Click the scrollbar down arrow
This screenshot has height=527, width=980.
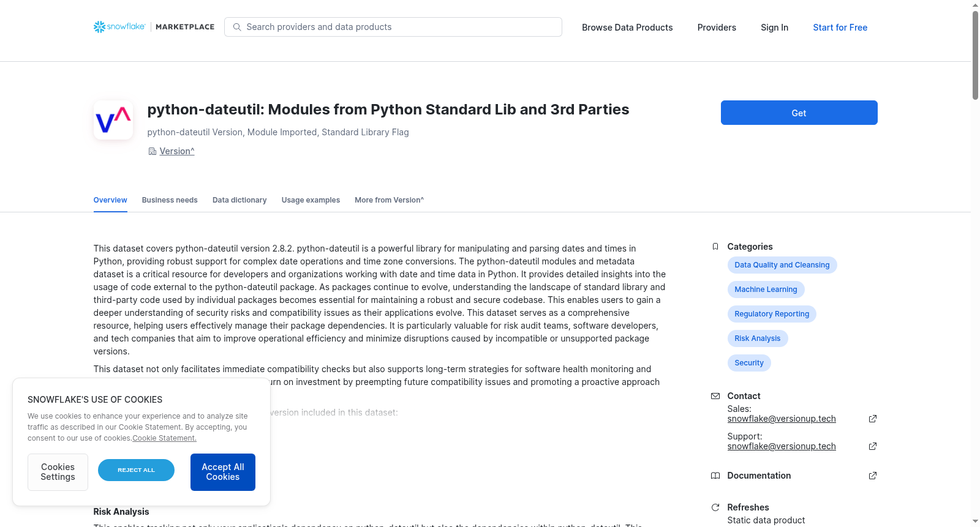pyautogui.click(x=975, y=521)
